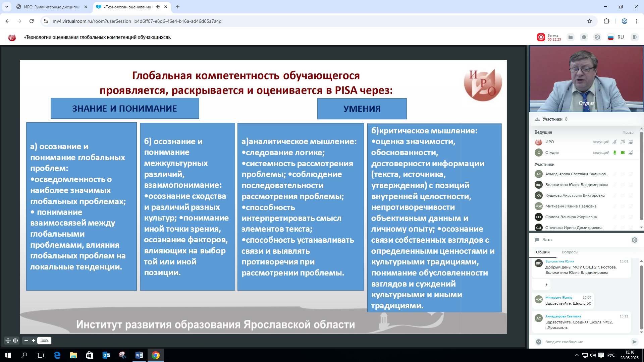The image size is (644, 362).
Task: Open system volume control in tray
Action: (x=593, y=355)
